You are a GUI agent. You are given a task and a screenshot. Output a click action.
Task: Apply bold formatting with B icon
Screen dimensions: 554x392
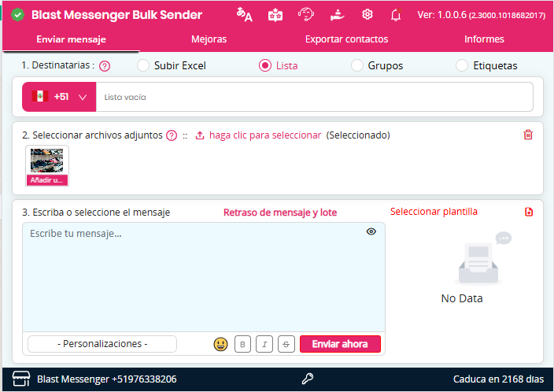click(x=243, y=344)
